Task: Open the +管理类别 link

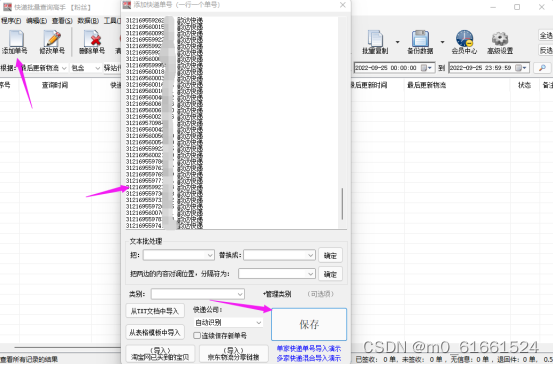Action: click(x=277, y=294)
